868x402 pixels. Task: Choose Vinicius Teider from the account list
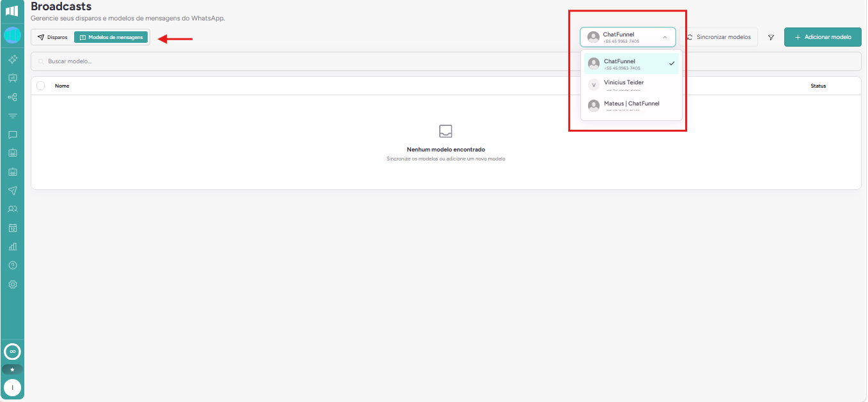click(x=631, y=85)
